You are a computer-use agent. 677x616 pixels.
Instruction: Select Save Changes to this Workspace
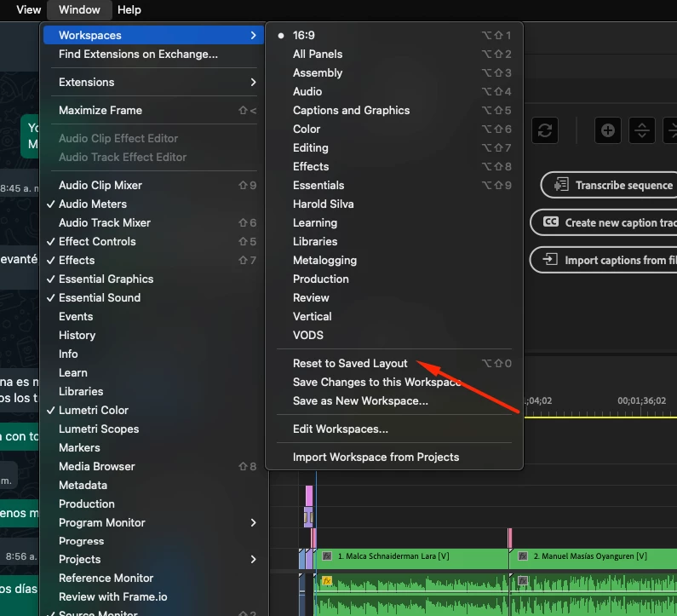[394, 383]
